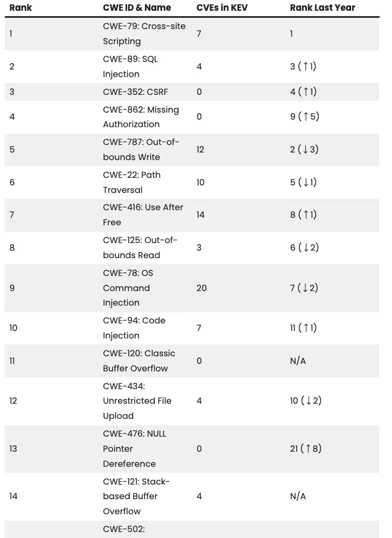Click the CWE-78: OS Command Injection entry
Screen dimensions: 392x538
[128, 288]
